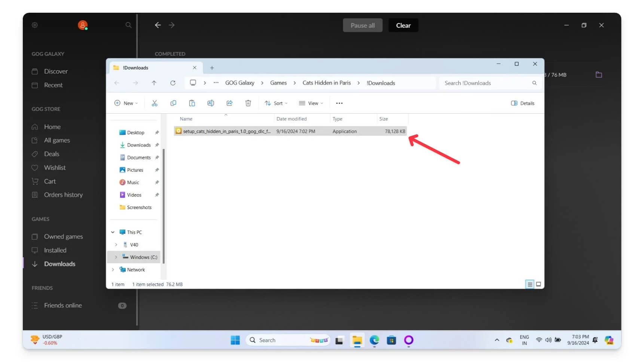Open GOG Galaxy settings gear icon
The image size is (644, 362).
point(35,25)
